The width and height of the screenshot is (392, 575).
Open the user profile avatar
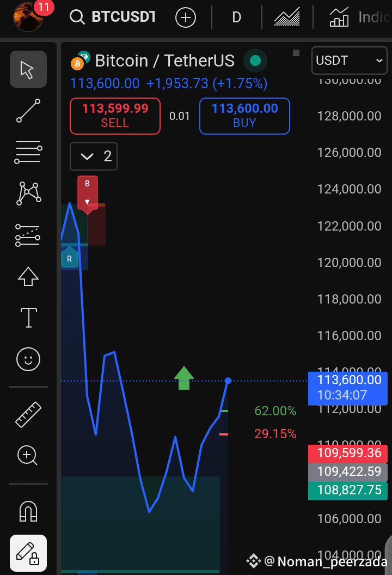[x=28, y=17]
